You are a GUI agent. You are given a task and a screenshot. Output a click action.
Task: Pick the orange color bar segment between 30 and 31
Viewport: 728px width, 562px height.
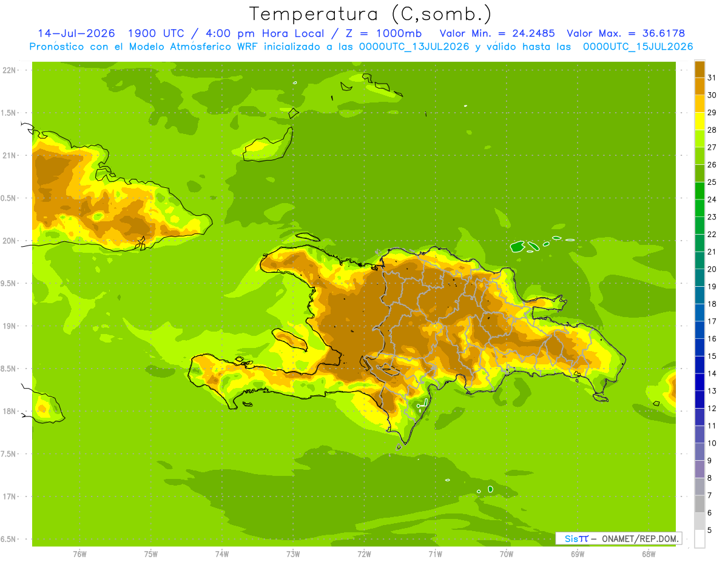tap(699, 87)
